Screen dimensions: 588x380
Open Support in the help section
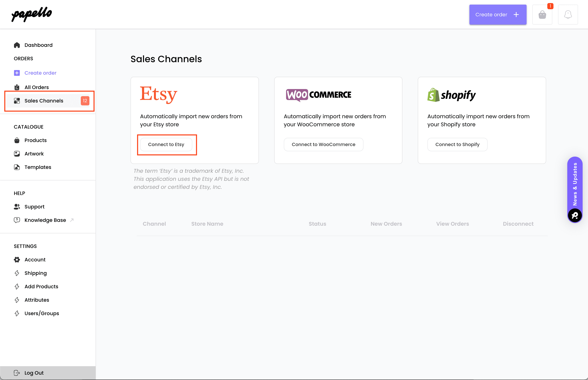(x=35, y=207)
